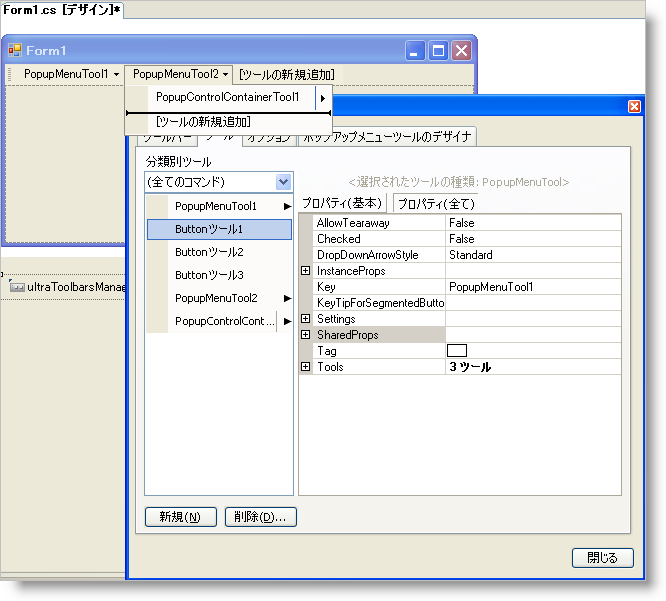Click the Tools value 3 ツール
This screenshot has width=666, height=601.
click(533, 367)
